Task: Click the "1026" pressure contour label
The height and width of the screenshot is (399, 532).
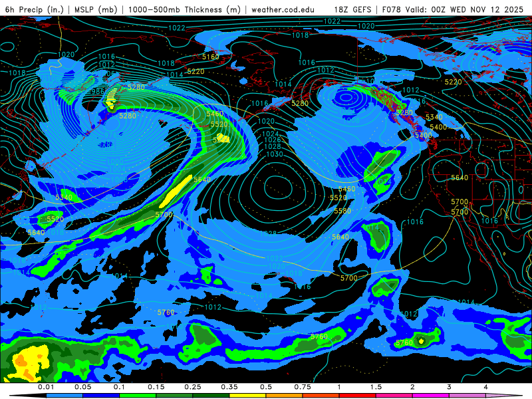Action: pyautogui.click(x=273, y=140)
